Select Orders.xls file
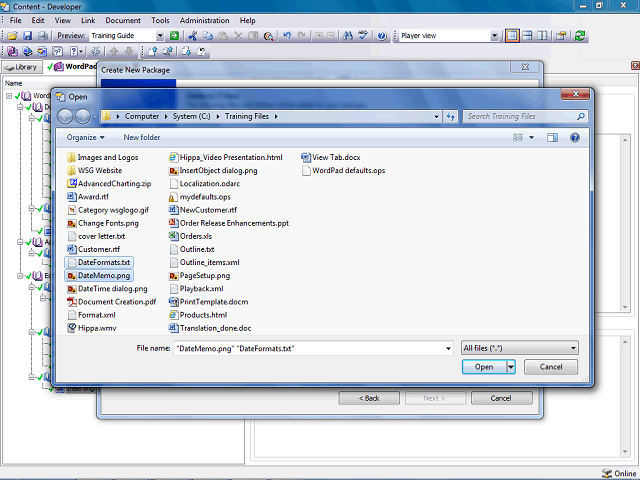640x480 pixels. click(x=190, y=236)
